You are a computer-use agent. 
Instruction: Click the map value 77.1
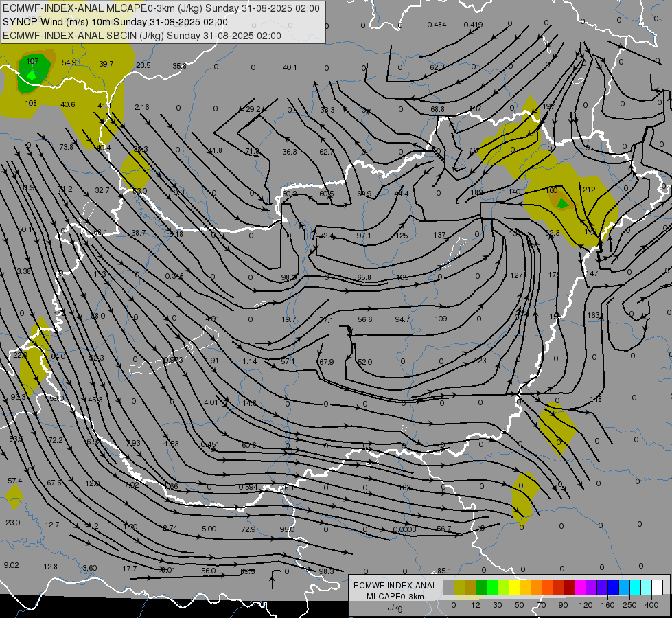pyautogui.click(x=326, y=320)
